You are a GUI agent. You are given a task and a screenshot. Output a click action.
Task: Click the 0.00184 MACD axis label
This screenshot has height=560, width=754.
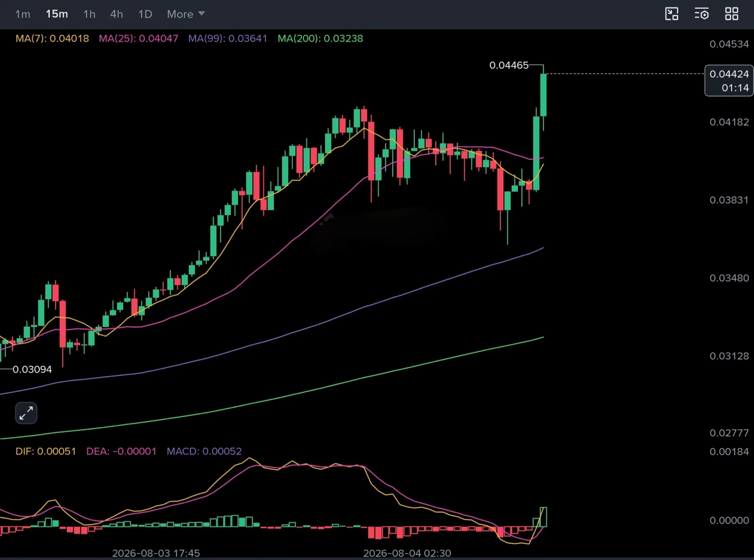(729, 452)
